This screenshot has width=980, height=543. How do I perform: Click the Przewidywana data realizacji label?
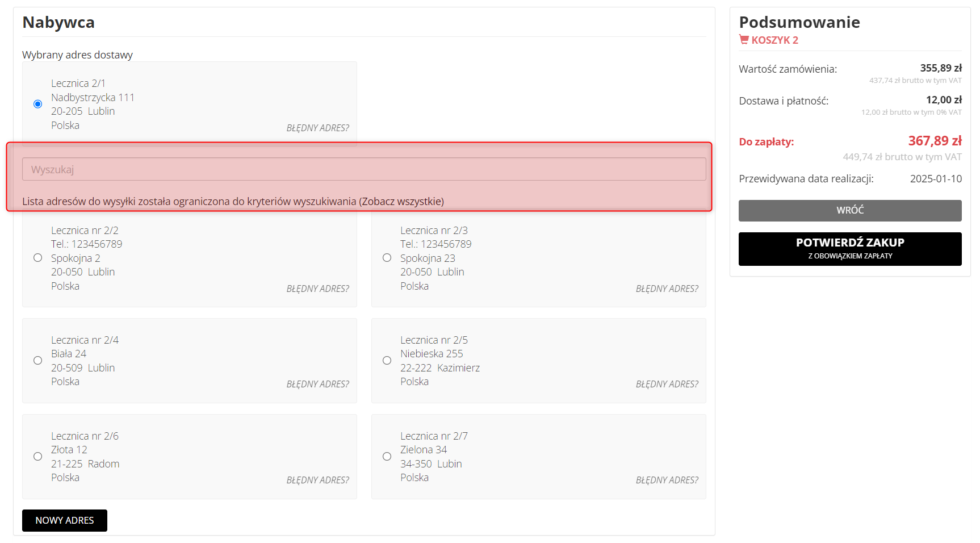[806, 179]
